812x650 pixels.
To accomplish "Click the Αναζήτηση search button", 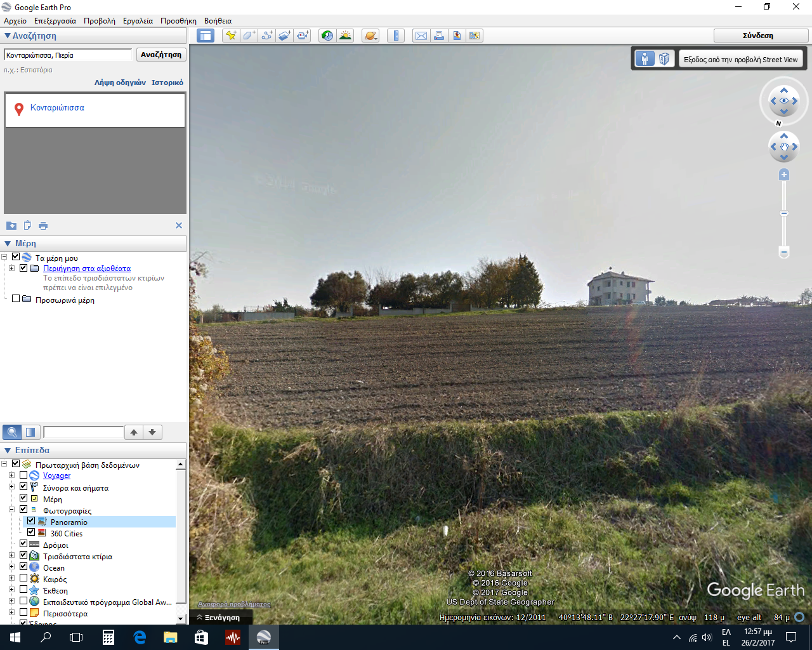I will click(161, 55).
